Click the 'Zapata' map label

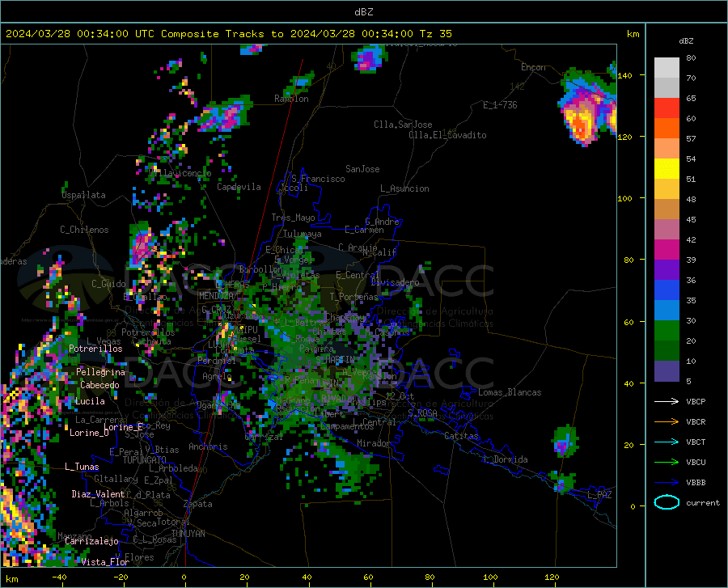pos(198,504)
